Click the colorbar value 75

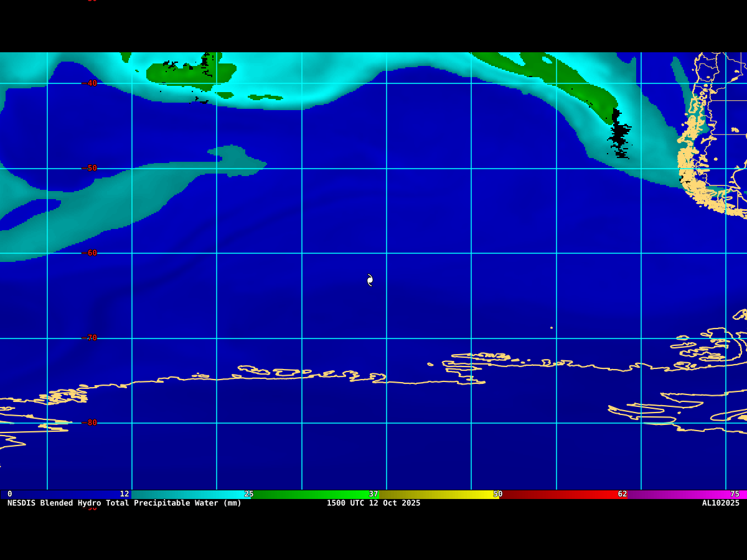[x=735, y=494]
